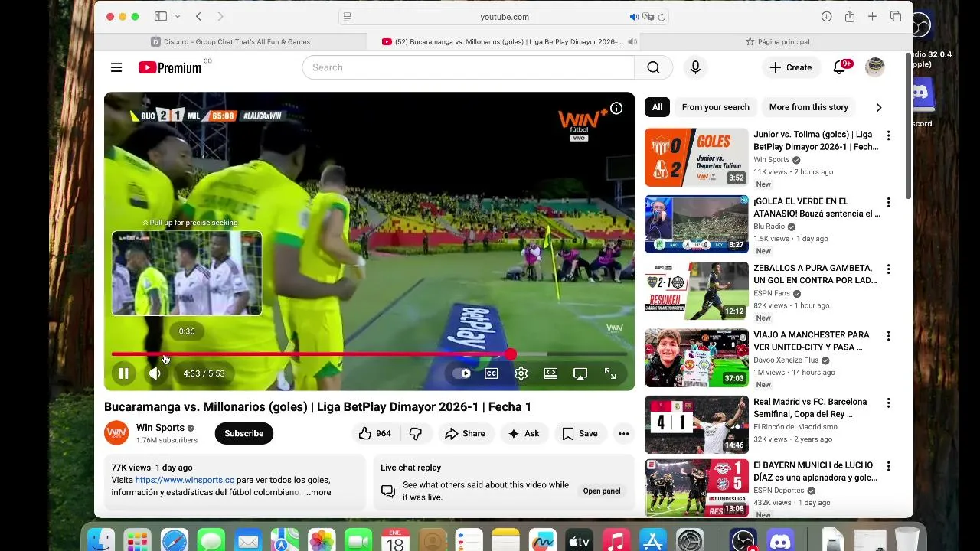This screenshot has width=980, height=551.
Task: Show video info card icon
Action: click(616, 109)
